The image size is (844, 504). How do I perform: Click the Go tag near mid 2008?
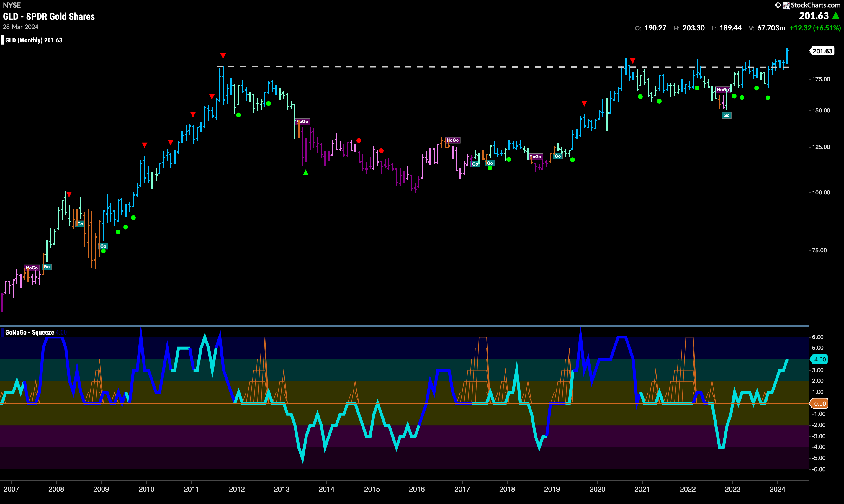(x=80, y=224)
